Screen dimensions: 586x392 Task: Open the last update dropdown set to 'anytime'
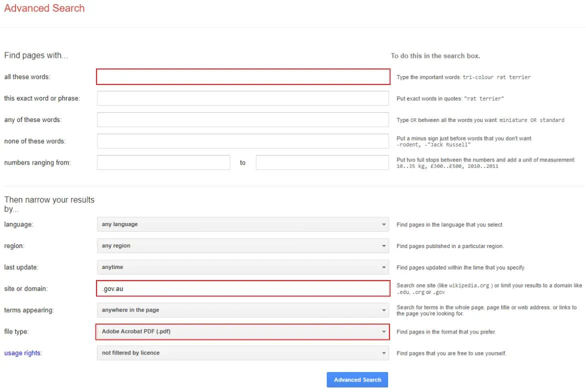243,267
